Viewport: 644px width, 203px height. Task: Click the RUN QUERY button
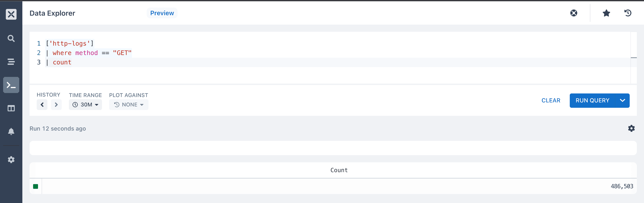pos(593,101)
